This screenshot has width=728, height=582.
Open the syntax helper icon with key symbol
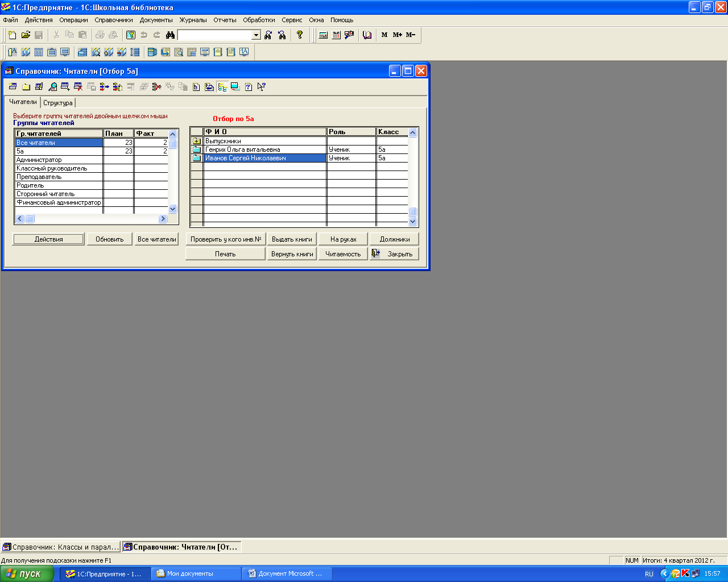[131, 35]
